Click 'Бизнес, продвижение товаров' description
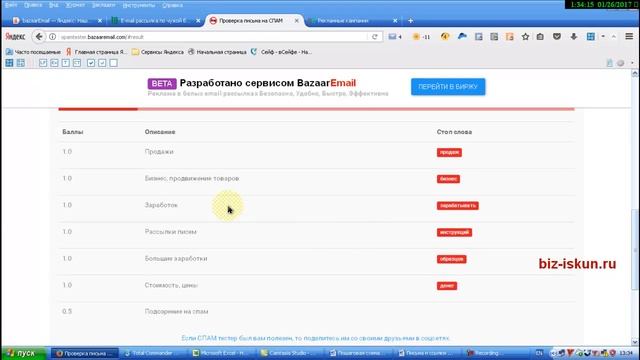Viewport: 640px width, 360px height. coord(192,178)
